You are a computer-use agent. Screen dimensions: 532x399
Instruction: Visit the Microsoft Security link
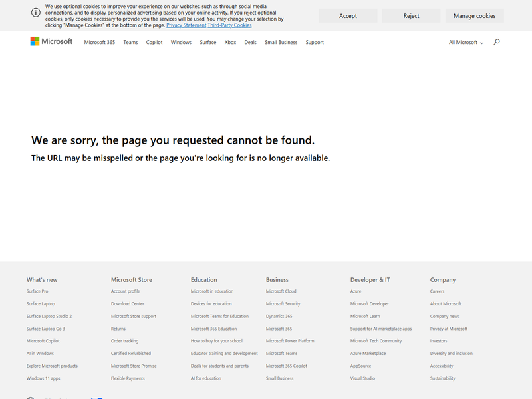click(x=283, y=304)
